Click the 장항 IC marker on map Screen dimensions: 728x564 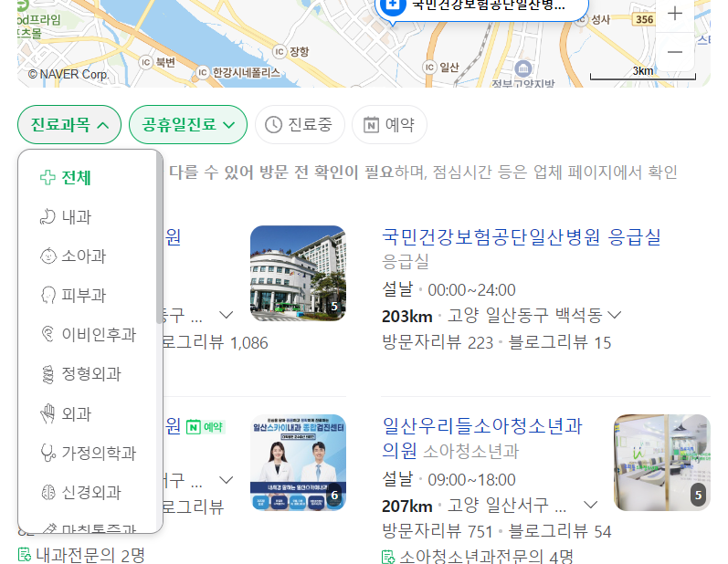tap(279, 51)
